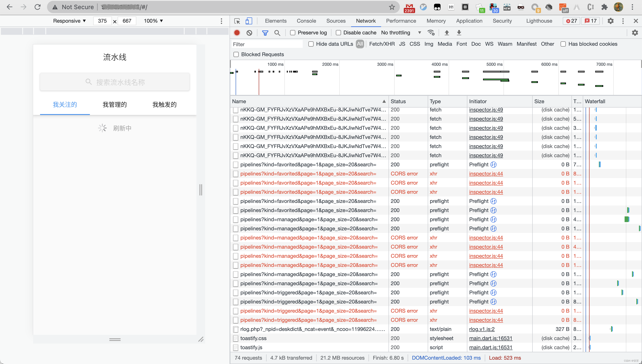Click the export (download arrow) icon

[459, 33]
